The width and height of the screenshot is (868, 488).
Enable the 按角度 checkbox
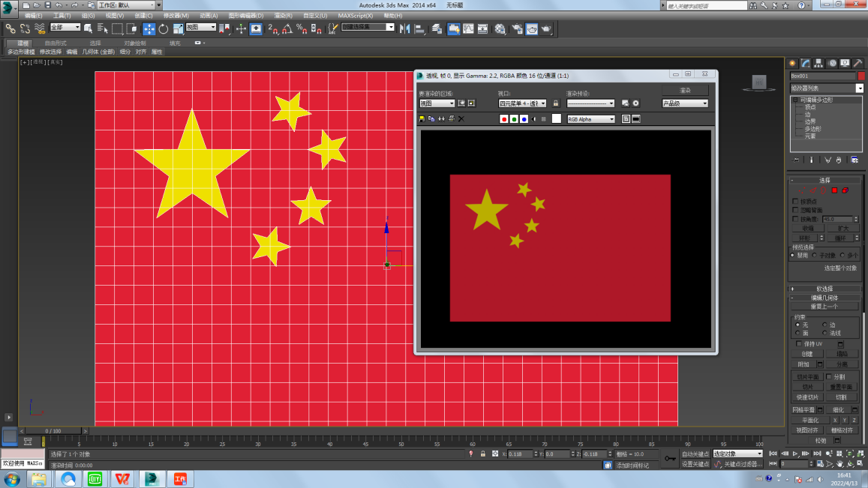(795, 219)
